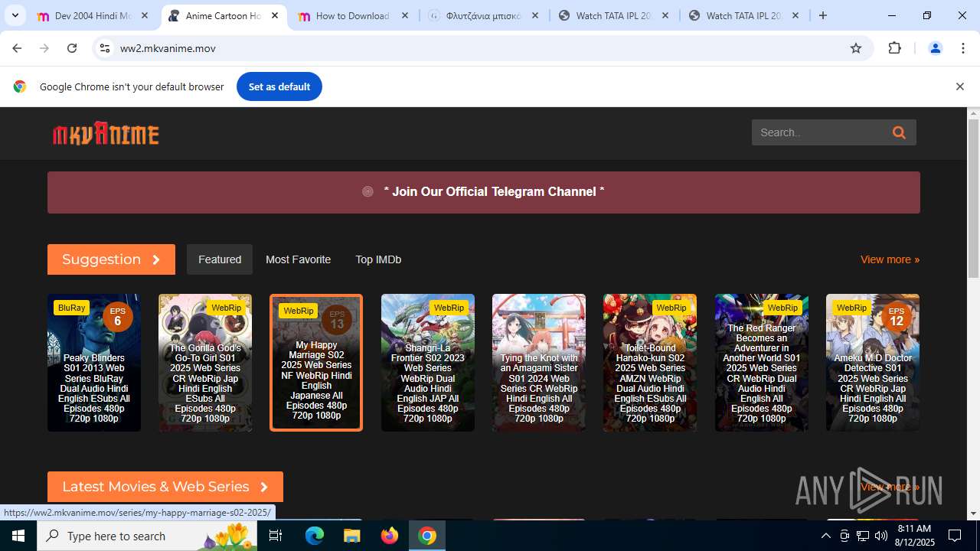Open Tying the Knot with Amagami Sister card
Image resolution: width=980 pixels, height=551 pixels.
click(x=539, y=363)
